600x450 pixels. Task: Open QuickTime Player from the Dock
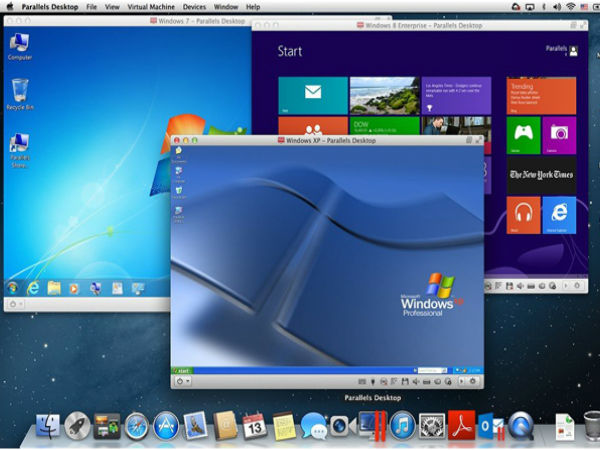[520, 426]
